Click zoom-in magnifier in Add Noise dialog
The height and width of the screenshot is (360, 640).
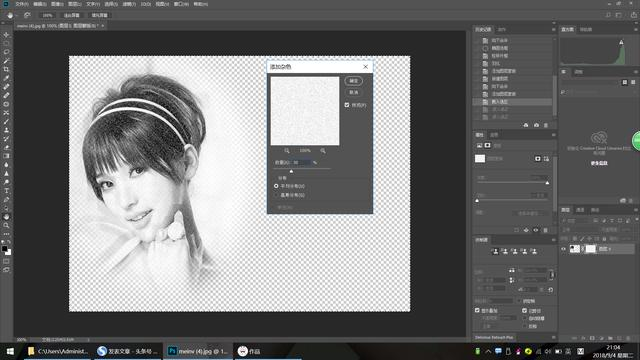point(323,151)
